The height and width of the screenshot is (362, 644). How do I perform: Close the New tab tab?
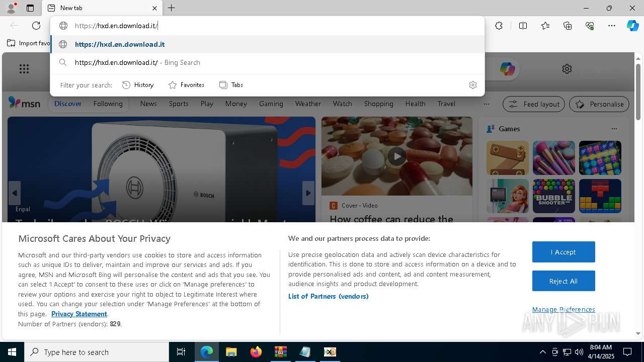coord(154,8)
